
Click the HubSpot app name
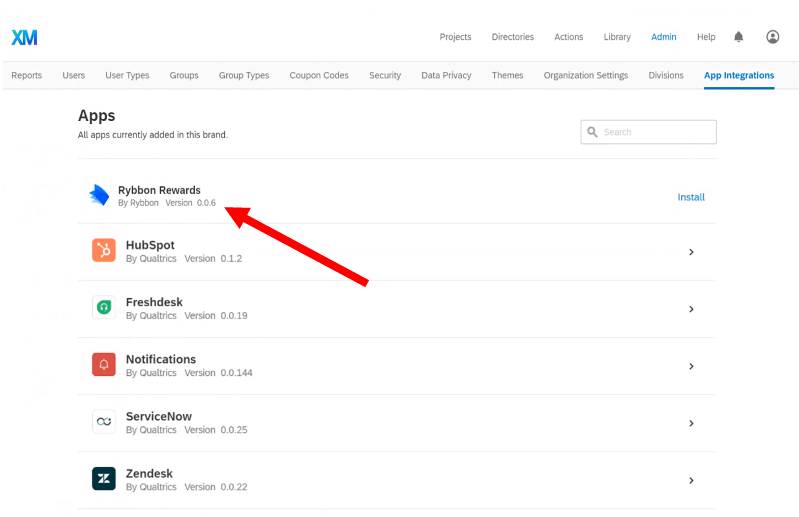150,245
